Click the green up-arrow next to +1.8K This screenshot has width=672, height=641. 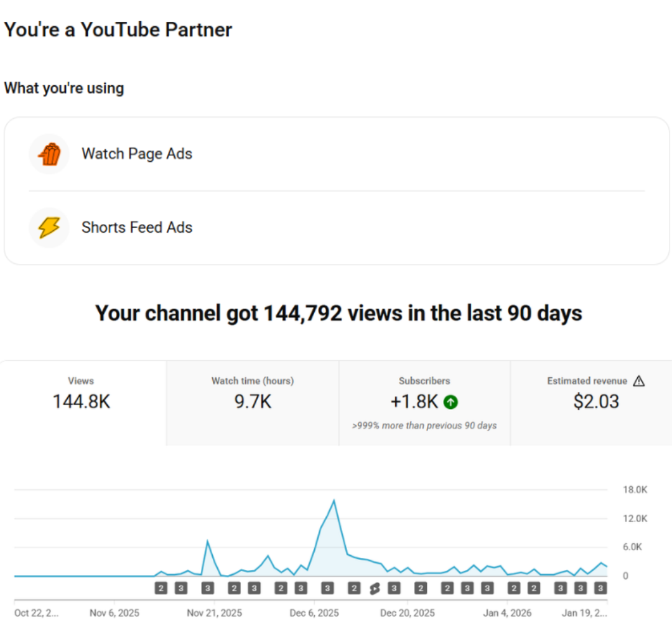point(450,402)
